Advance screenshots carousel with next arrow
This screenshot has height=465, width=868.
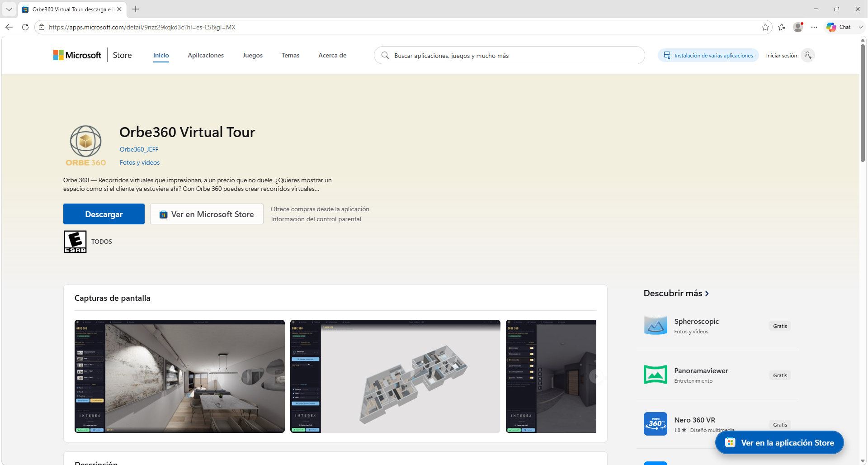coord(596,376)
